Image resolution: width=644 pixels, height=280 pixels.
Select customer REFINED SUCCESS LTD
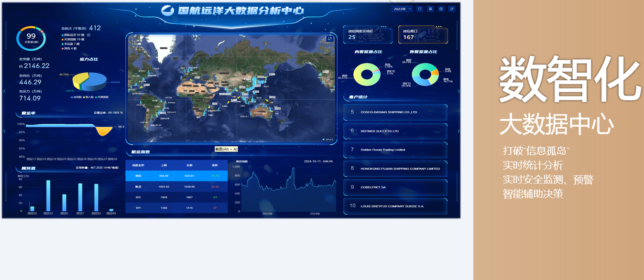coord(395,131)
